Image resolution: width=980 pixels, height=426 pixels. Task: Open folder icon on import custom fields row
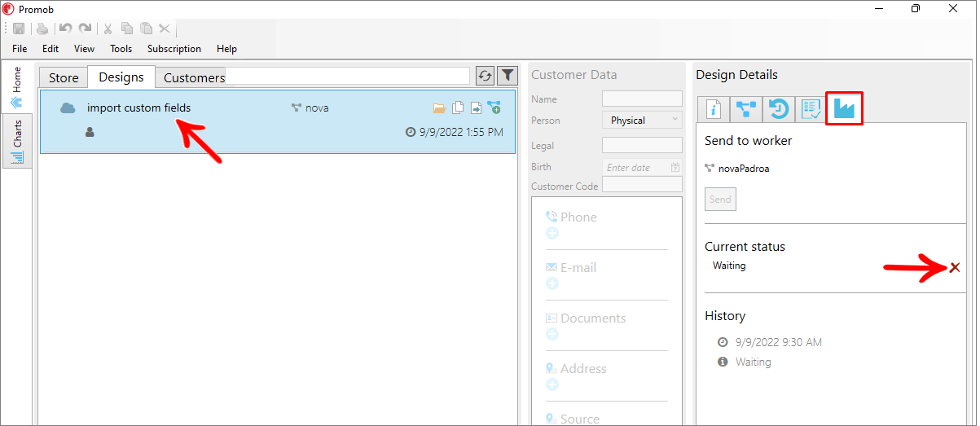tap(439, 108)
